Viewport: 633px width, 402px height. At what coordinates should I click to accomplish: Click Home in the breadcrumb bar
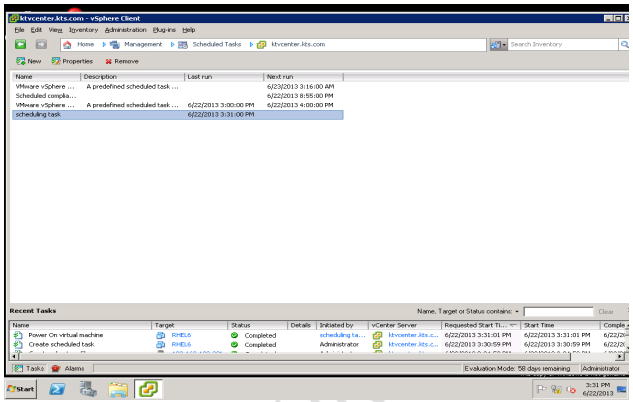click(x=86, y=44)
